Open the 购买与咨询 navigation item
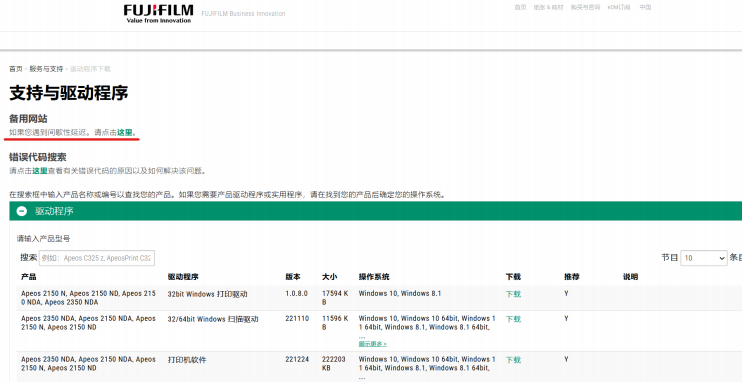The width and height of the screenshot is (742, 382). (585, 7)
